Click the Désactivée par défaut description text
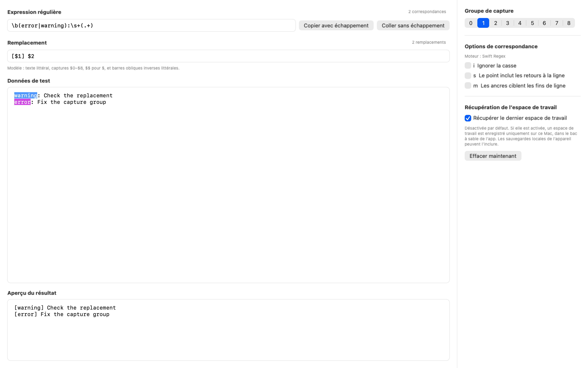Viewport: 588px width, 368px height. click(521, 136)
